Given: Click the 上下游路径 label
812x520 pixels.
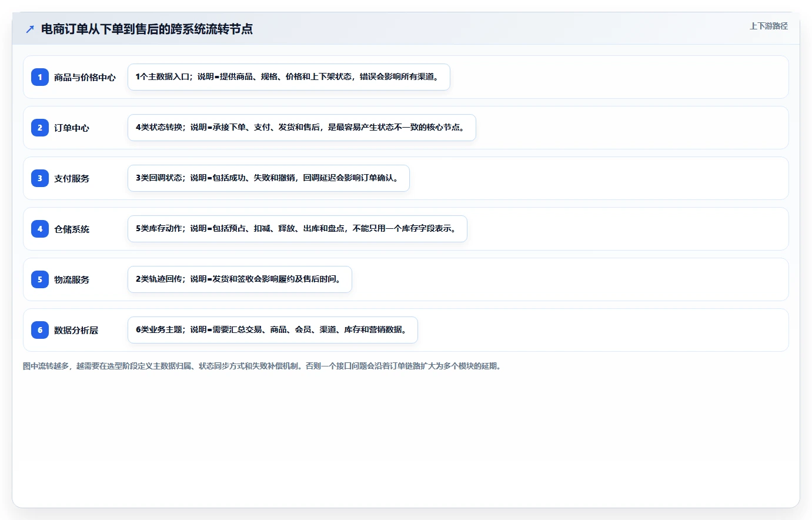Looking at the screenshot, I should pyautogui.click(x=768, y=26).
